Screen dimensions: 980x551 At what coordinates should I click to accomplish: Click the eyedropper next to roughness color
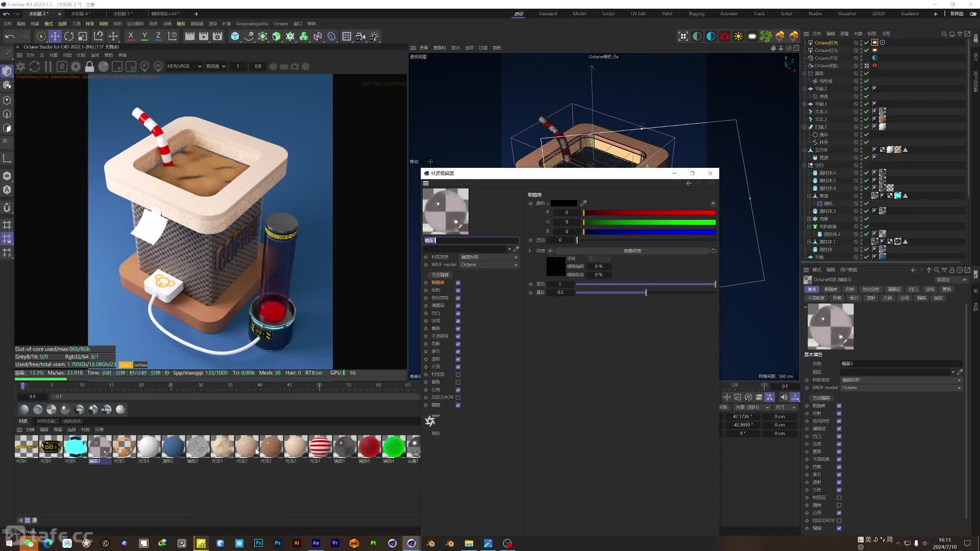583,203
